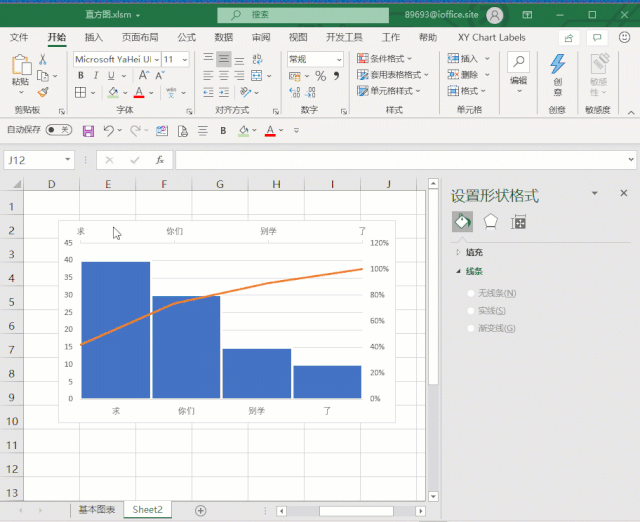Select the Gradient line radio option
Image resolution: width=640 pixels, height=522 pixels.
471,328
